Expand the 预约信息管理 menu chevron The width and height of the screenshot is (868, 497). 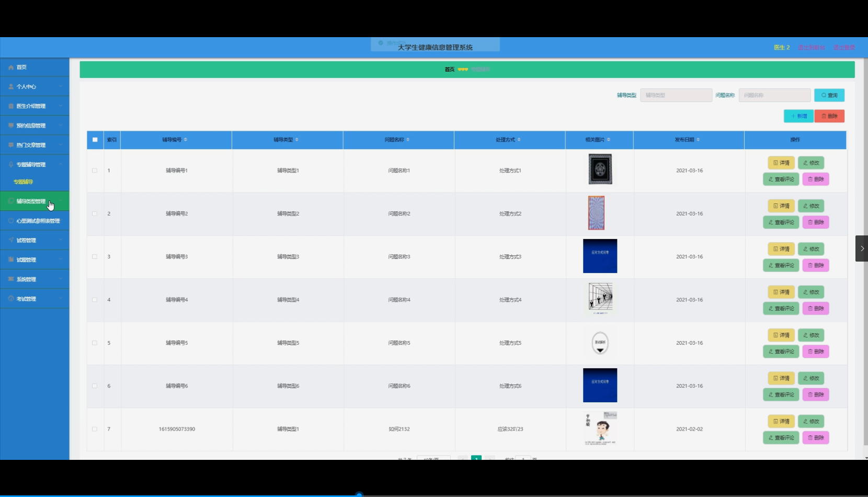click(x=61, y=126)
